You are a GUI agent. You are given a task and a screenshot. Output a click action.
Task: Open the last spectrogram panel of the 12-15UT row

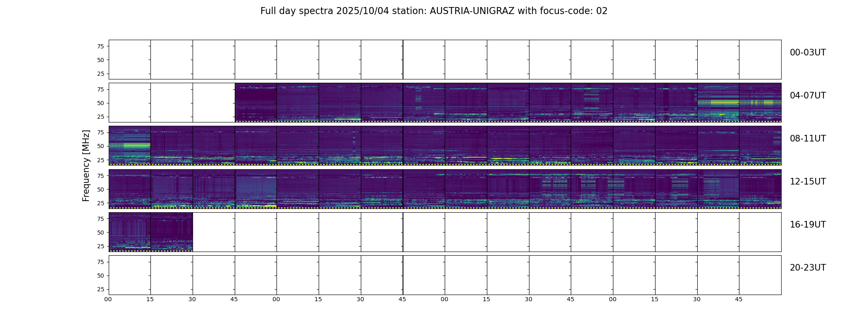pyautogui.click(x=760, y=189)
